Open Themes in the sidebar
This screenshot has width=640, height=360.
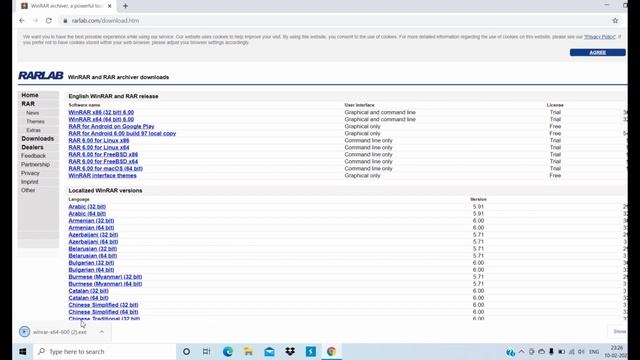(35, 121)
